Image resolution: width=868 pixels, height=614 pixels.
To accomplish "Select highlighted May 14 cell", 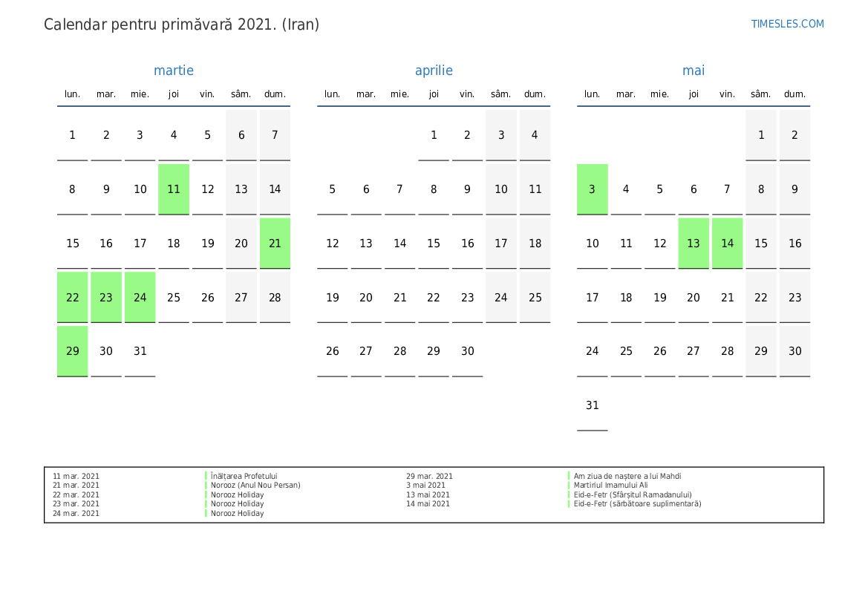I will (x=728, y=244).
